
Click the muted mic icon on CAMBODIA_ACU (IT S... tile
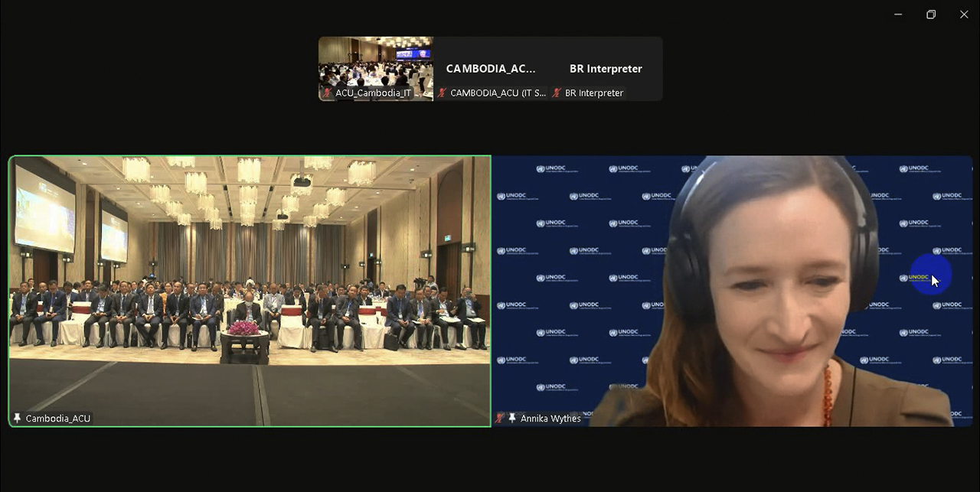coord(443,93)
